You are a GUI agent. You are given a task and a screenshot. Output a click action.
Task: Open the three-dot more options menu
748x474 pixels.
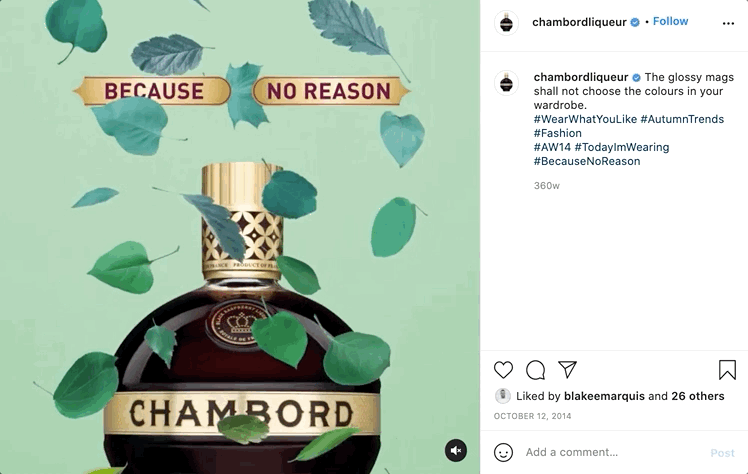(728, 23)
